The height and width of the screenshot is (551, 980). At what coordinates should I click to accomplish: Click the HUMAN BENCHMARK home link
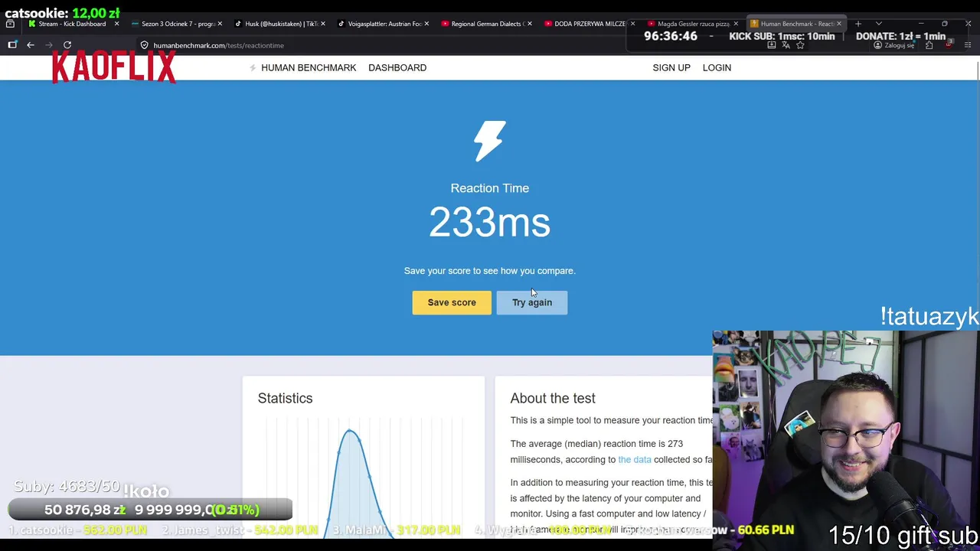click(309, 67)
